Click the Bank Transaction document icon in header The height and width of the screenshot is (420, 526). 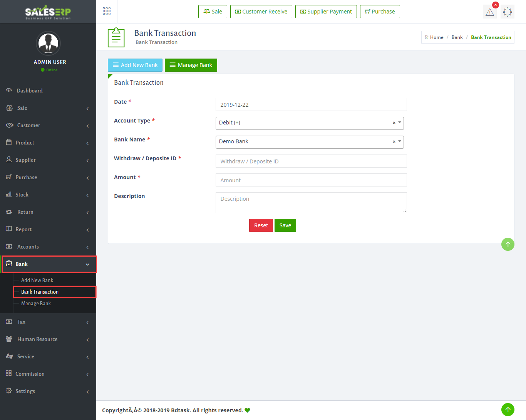pos(116,37)
